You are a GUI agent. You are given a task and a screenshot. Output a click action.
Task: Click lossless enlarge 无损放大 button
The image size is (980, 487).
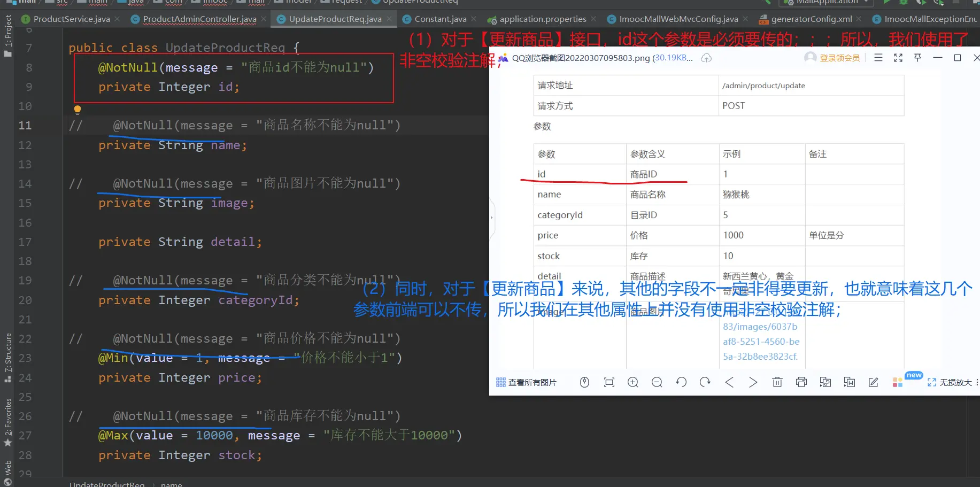point(950,382)
